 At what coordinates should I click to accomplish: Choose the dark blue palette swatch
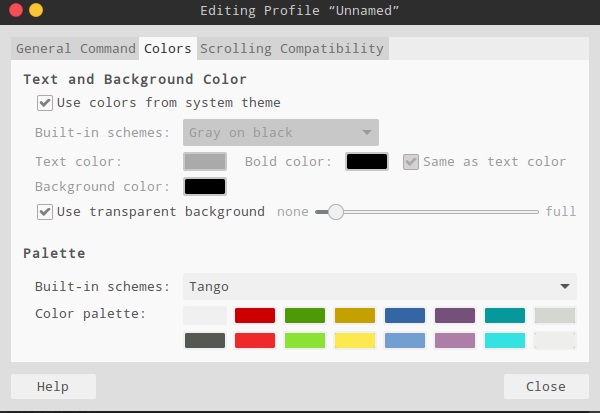coord(405,316)
